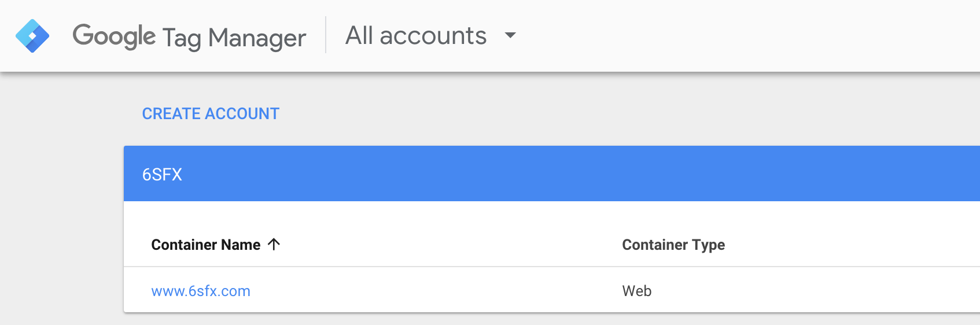Screen dimensions: 980x325
Task: Open the www.6sfx.com container link
Action: point(201,291)
